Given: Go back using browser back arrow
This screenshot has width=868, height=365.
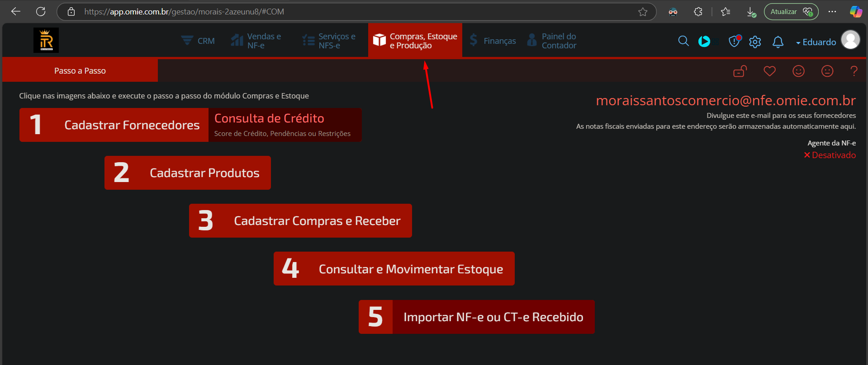Looking at the screenshot, I should click(x=16, y=12).
